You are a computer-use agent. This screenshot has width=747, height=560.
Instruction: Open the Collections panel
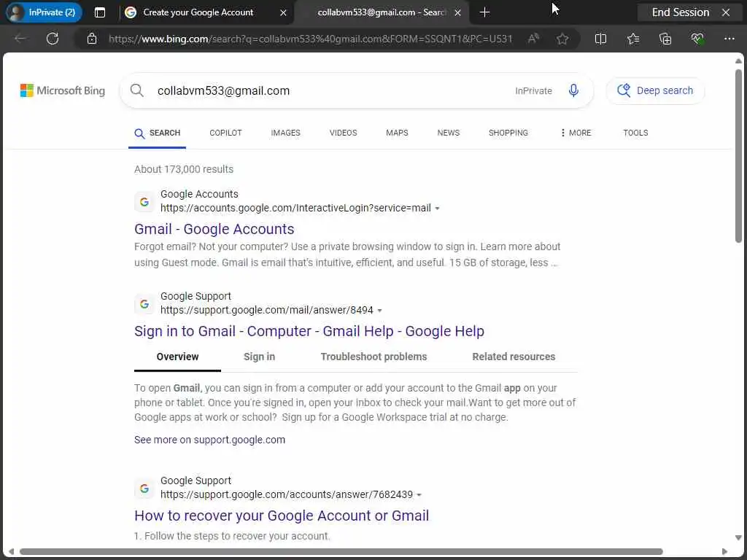pos(665,39)
